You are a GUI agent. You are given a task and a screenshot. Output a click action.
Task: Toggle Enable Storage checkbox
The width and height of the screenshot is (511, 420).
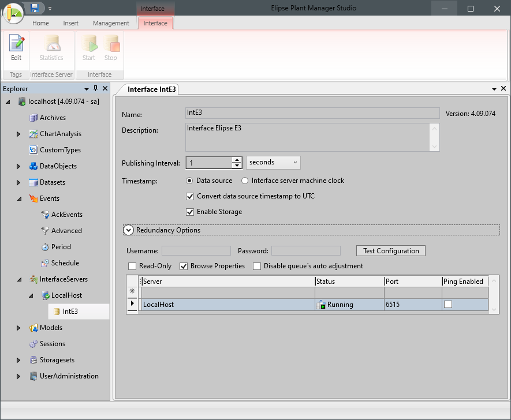tap(189, 212)
